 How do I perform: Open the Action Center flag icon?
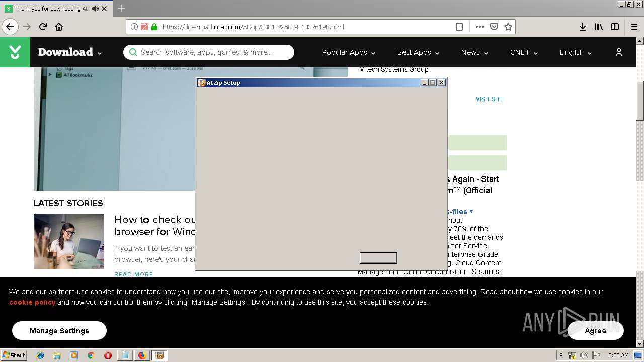click(x=596, y=355)
